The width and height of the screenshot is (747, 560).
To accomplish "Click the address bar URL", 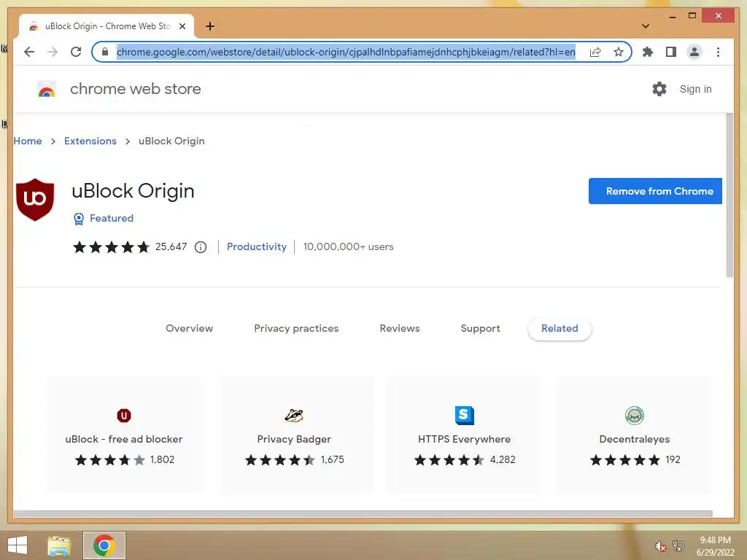I will 346,52.
